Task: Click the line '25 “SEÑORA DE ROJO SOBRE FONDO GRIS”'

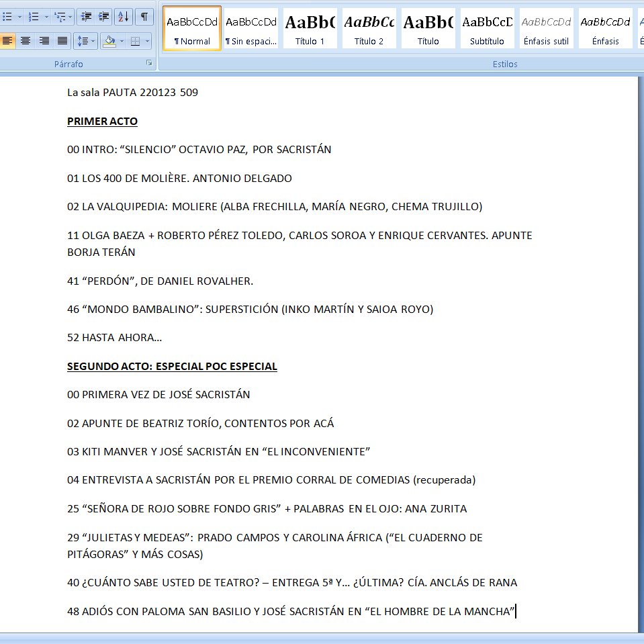Action: (x=267, y=509)
